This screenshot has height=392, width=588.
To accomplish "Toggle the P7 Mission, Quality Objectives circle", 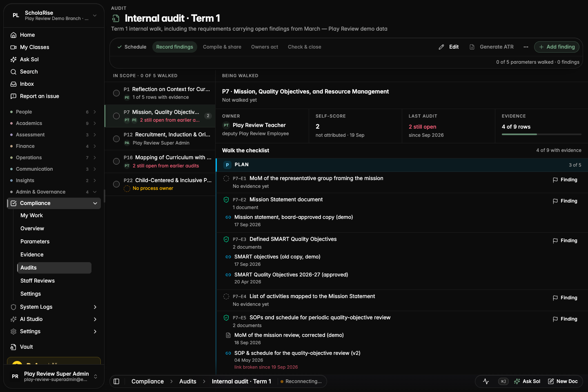I will (x=116, y=116).
